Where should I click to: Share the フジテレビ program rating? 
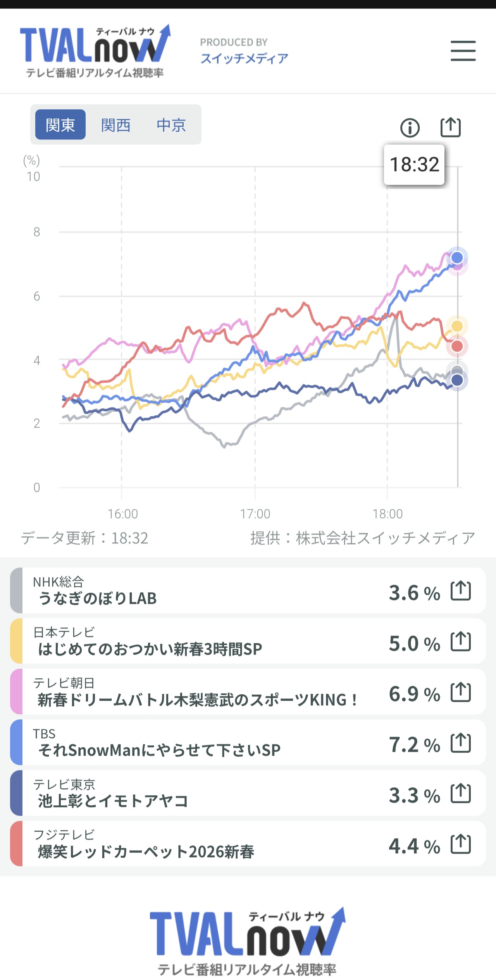pos(461,844)
